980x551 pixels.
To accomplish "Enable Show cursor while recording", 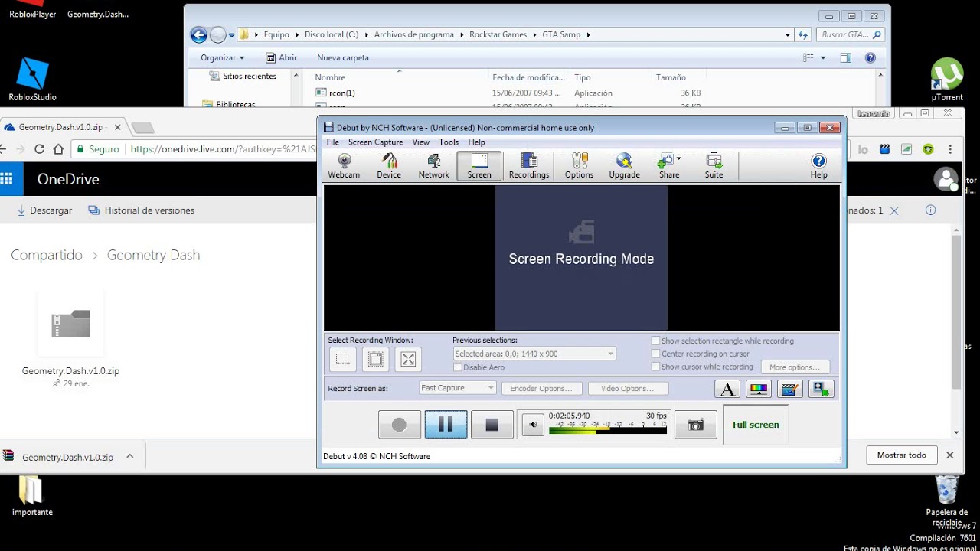I will tap(655, 367).
